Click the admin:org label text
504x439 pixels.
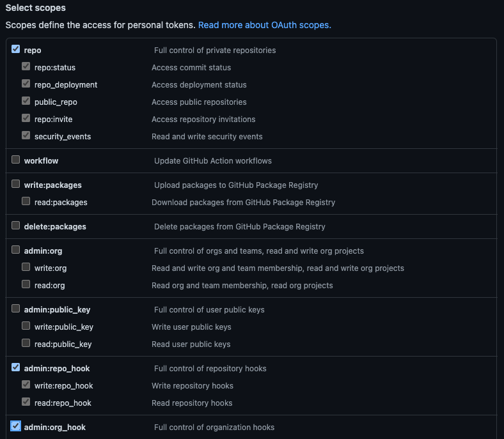tap(43, 251)
